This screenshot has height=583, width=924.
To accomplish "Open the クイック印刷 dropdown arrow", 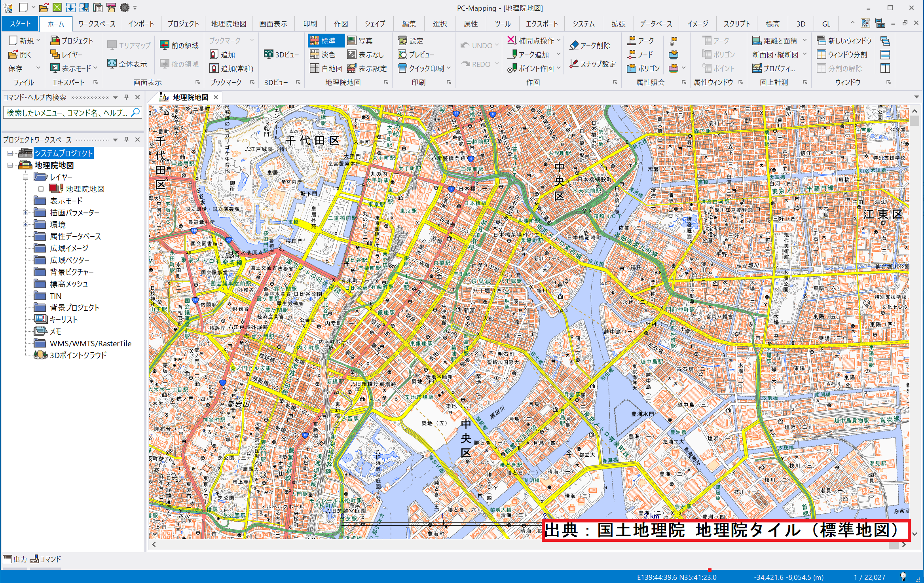I will pos(449,68).
